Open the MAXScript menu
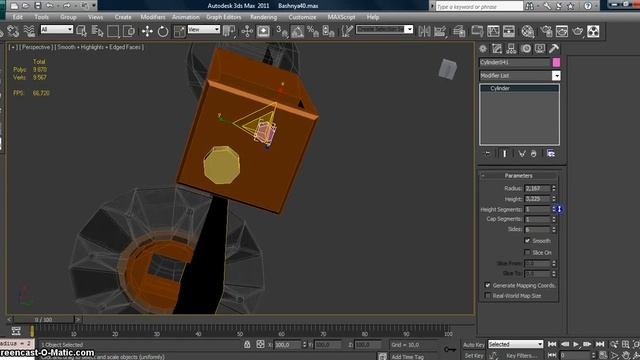The width and height of the screenshot is (640, 360). tap(341, 17)
